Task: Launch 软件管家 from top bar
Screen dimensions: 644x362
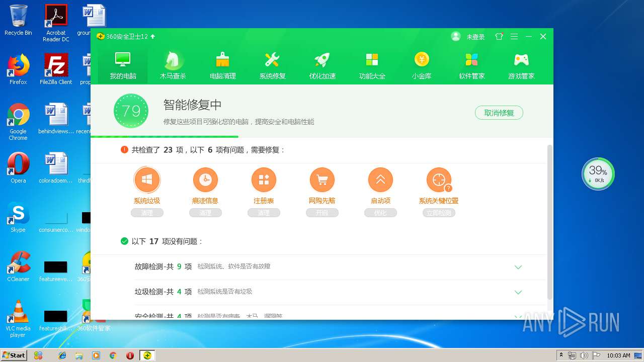Action: 471,65
